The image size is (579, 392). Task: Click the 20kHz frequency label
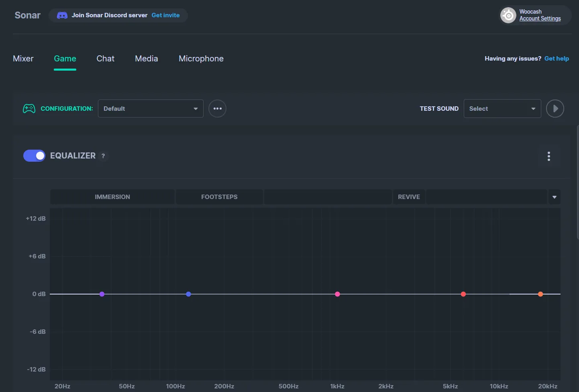pyautogui.click(x=548, y=386)
